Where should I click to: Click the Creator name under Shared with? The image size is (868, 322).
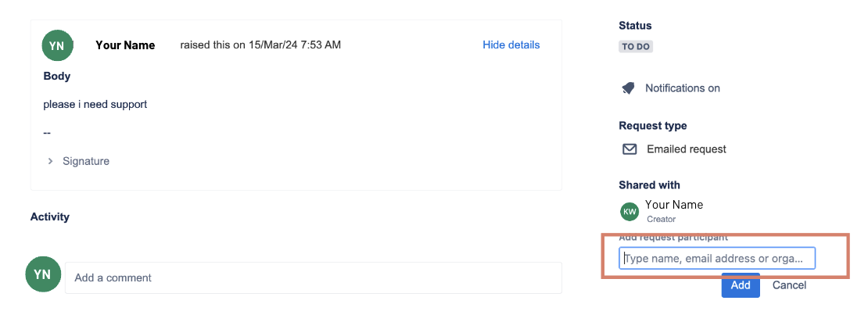click(673, 205)
